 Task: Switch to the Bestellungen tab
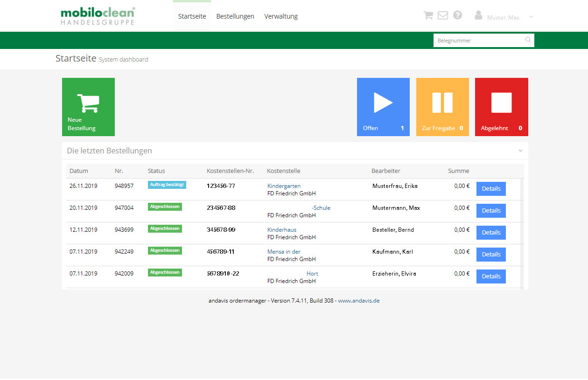tap(235, 16)
